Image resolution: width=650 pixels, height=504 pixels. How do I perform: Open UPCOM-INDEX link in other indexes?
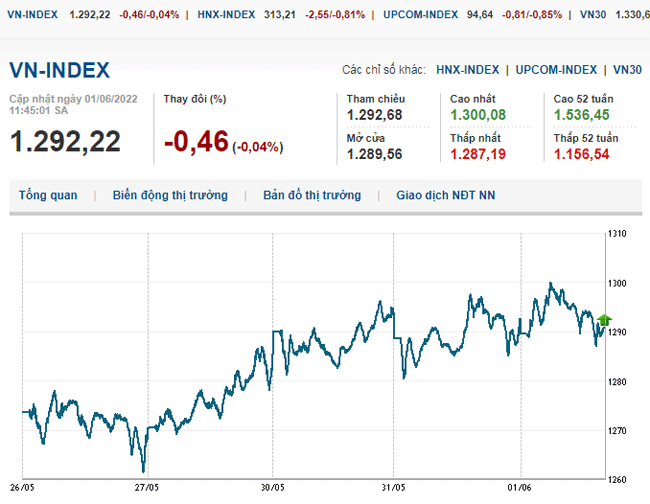[x=556, y=70]
